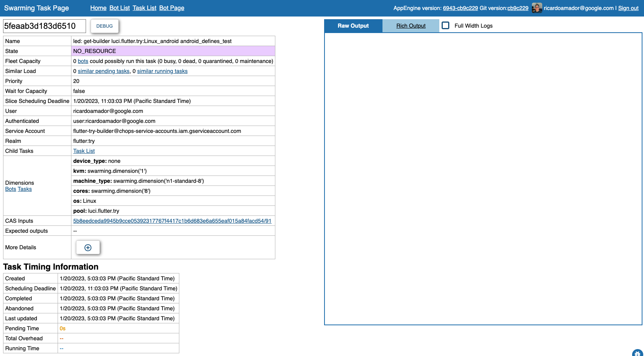Click the NO_RESOURCE state cell
Screen dimensions: 644x356
[x=173, y=51]
